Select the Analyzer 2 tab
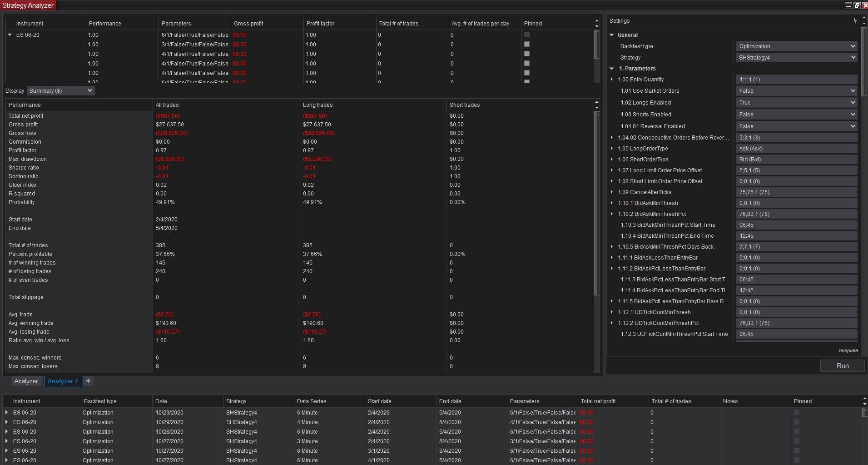The width and height of the screenshot is (868, 465). [63, 381]
